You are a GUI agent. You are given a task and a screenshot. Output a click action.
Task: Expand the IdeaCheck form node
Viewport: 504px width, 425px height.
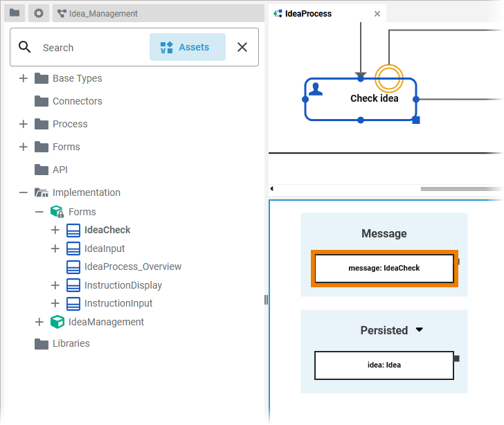coord(55,230)
